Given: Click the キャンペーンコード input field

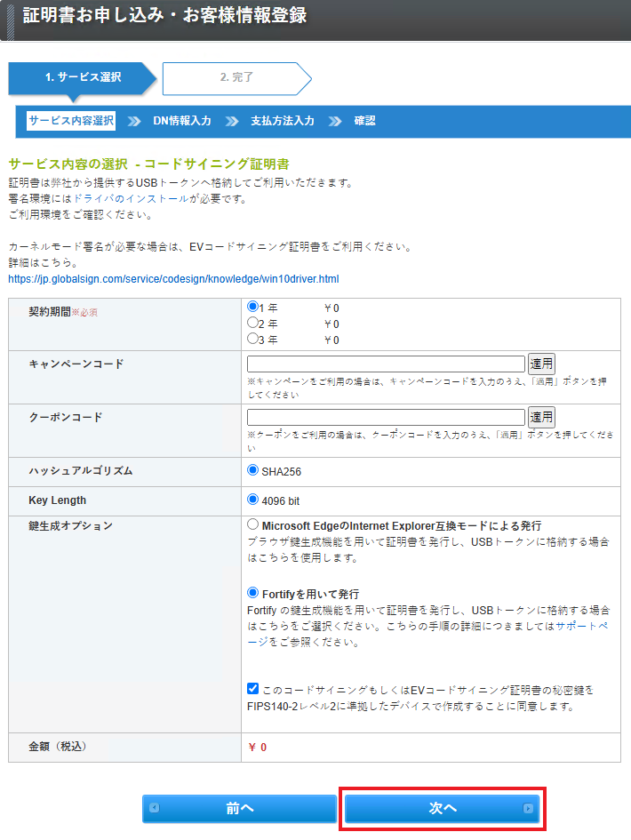Looking at the screenshot, I should point(386,364).
